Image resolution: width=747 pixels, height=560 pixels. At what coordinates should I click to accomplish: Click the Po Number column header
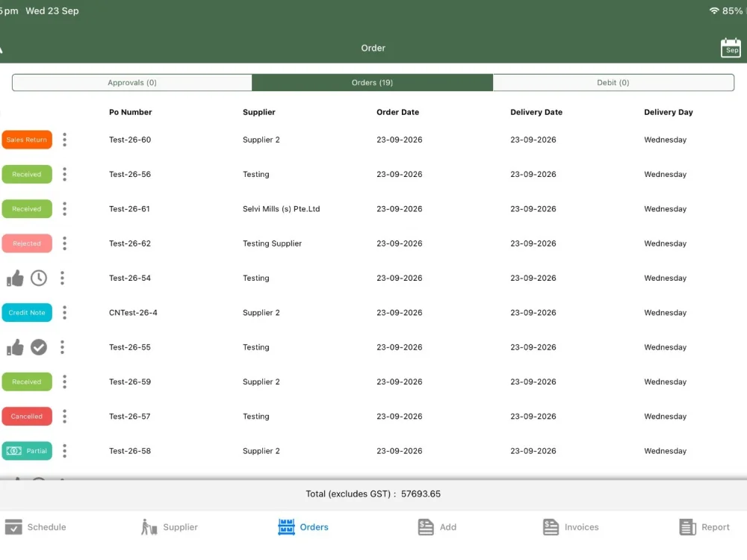[x=130, y=112]
